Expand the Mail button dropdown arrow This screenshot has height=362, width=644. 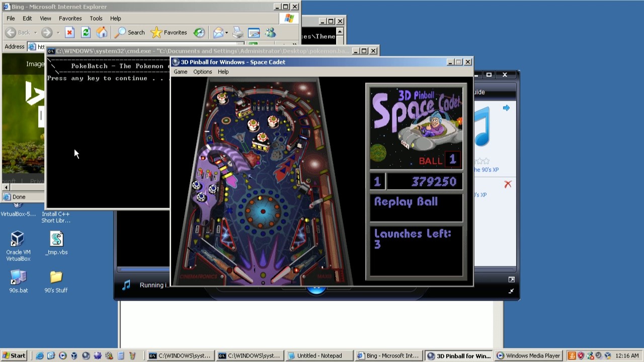(x=226, y=33)
